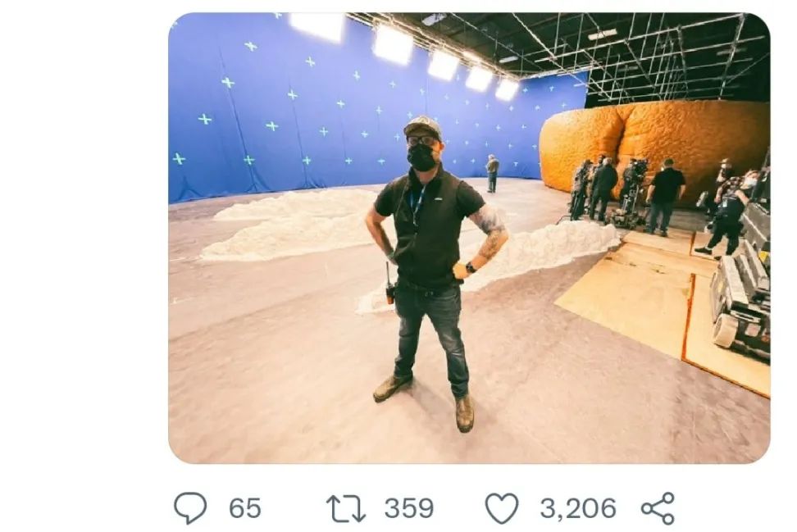Click the walkie-talkie on the man's belt
The image size is (797, 532).
390,285
